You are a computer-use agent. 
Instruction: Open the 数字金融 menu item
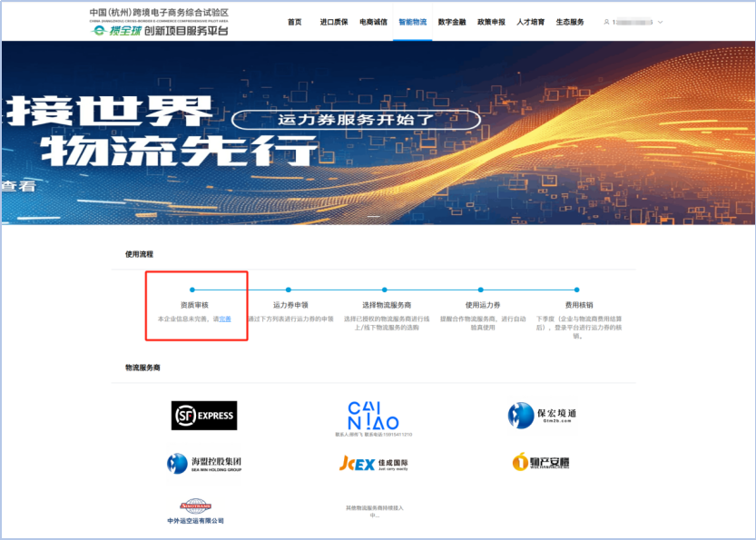click(x=451, y=22)
